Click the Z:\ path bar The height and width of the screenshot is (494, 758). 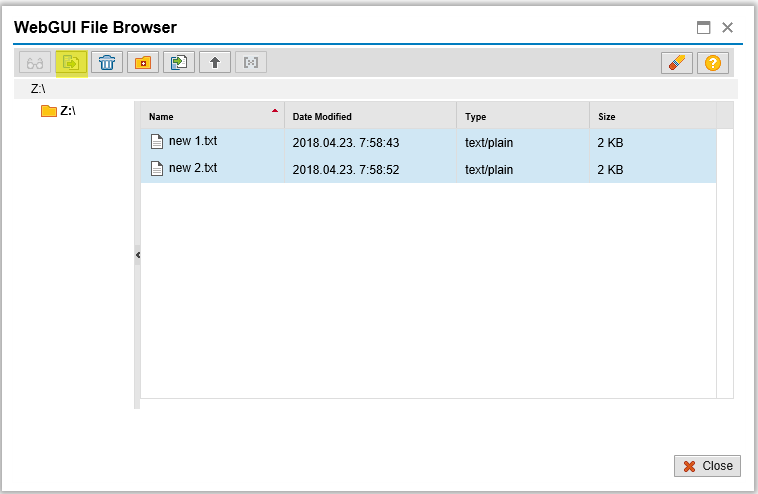point(376,89)
